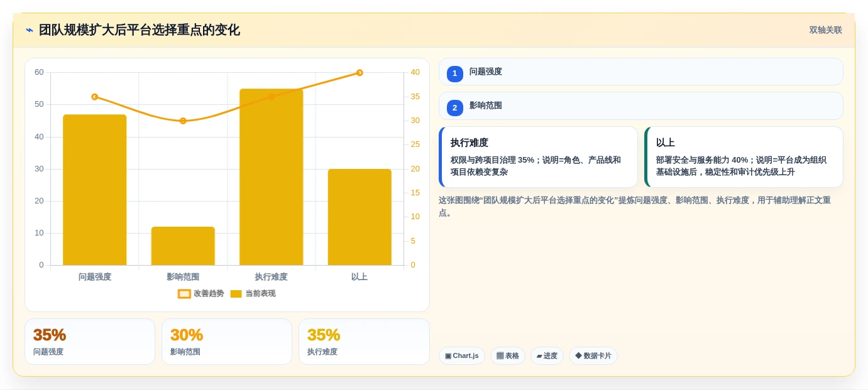868x390 pixels.
Task: Click the 30% 影响范围 stat card
Action: pos(227,342)
